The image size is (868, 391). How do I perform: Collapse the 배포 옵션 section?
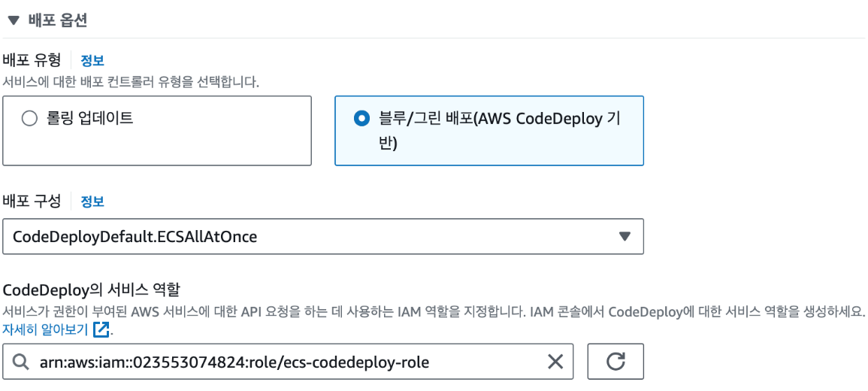pyautogui.click(x=14, y=20)
